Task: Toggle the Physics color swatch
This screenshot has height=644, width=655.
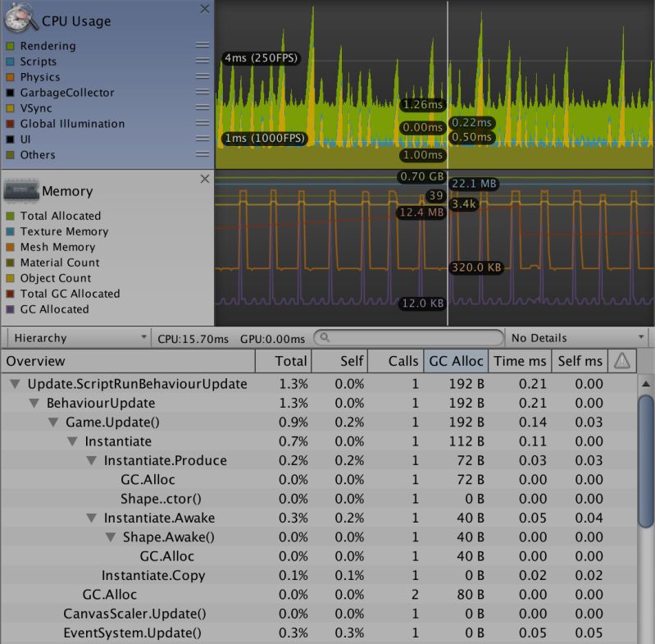Action: click(11, 77)
